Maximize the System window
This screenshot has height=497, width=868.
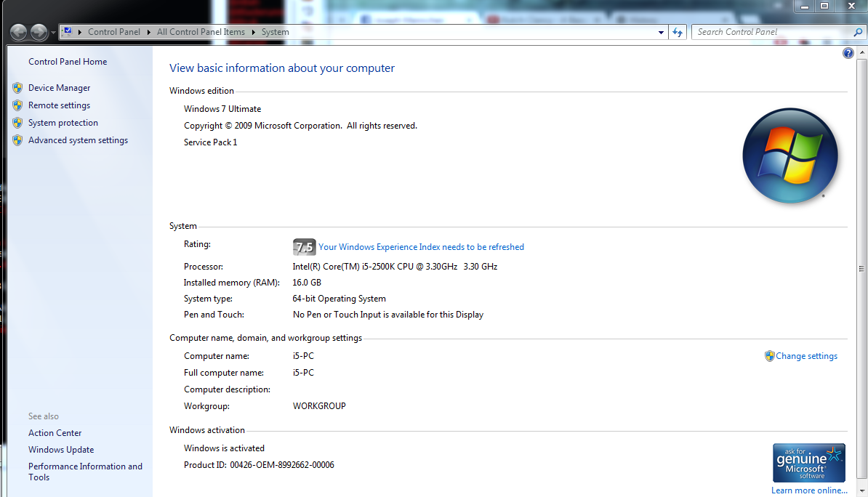(824, 6)
